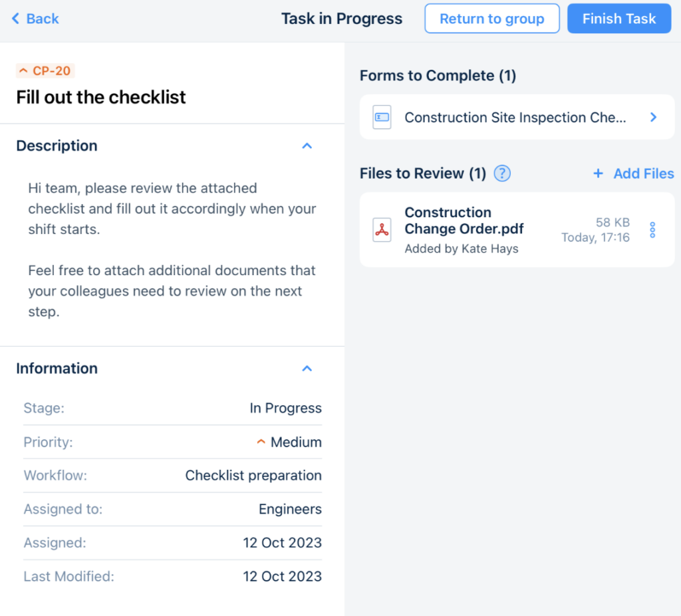681x616 pixels.
Task: Open the three-dot file options menu
Action: tap(652, 230)
